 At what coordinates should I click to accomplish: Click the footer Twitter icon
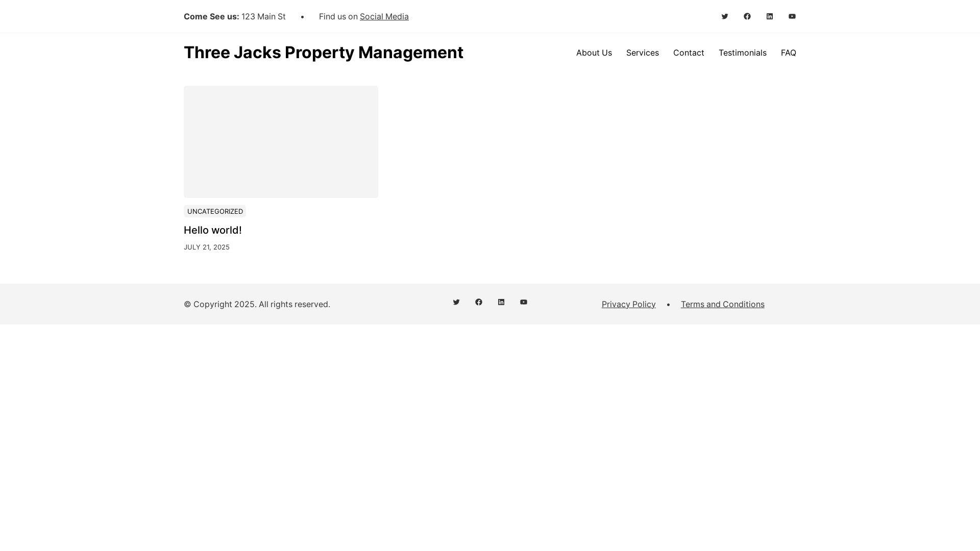[x=456, y=302]
